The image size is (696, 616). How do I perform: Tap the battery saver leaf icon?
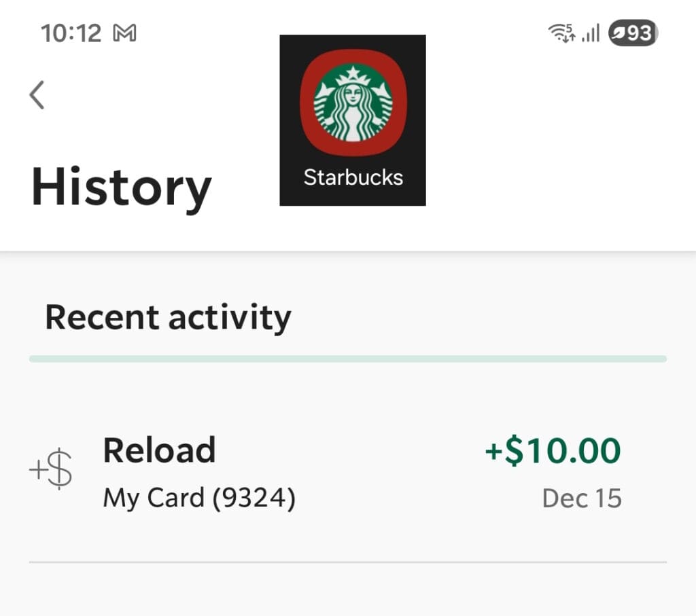click(x=620, y=32)
